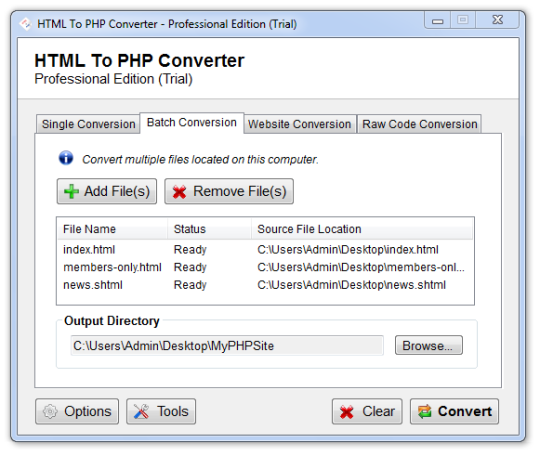
Task: Click the green arrows Convert icon
Action: tap(425, 412)
